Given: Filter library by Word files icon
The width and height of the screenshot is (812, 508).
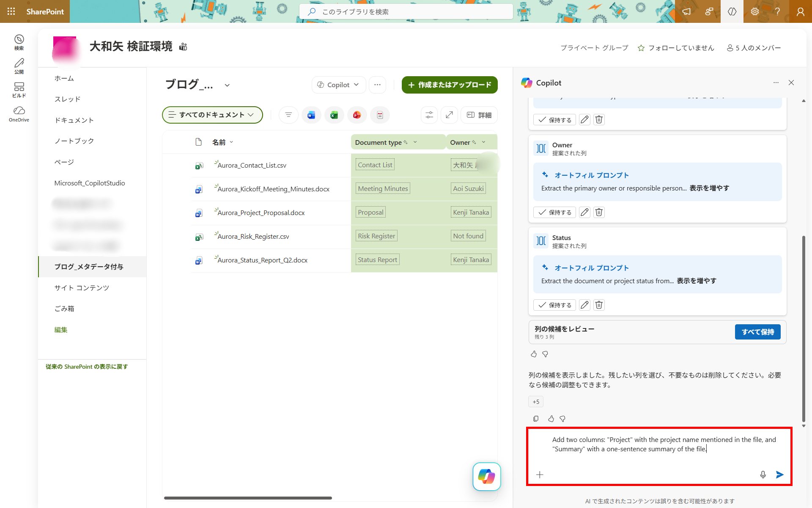Looking at the screenshot, I should (311, 115).
